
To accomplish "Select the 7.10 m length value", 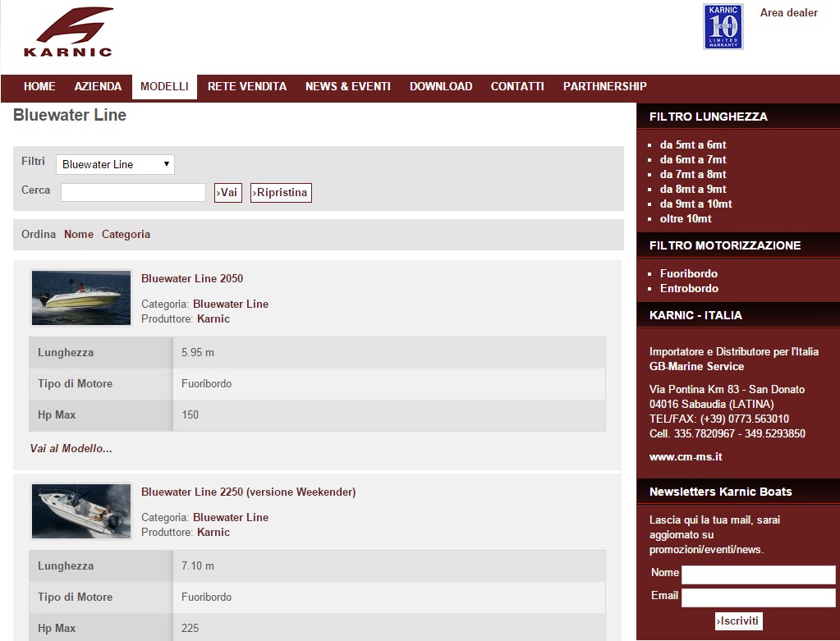I will coord(198,566).
